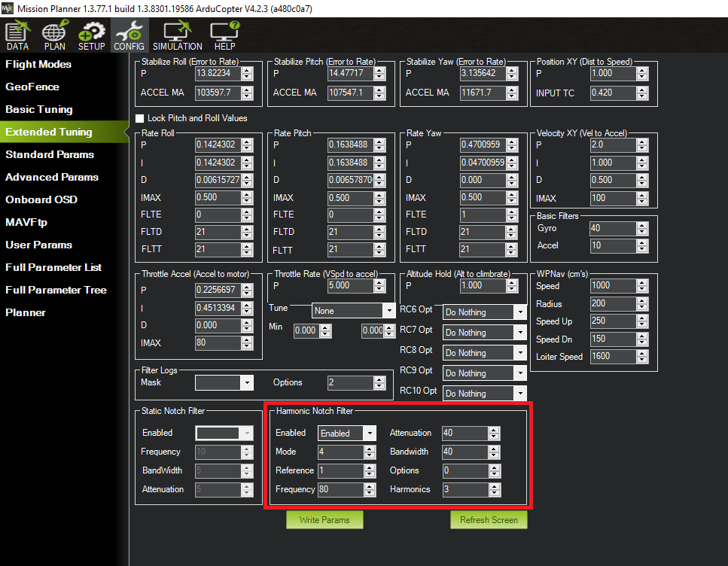Viewport: 728px width, 566px height.
Task: Click the Filter Logs Options field
Action: 350,382
